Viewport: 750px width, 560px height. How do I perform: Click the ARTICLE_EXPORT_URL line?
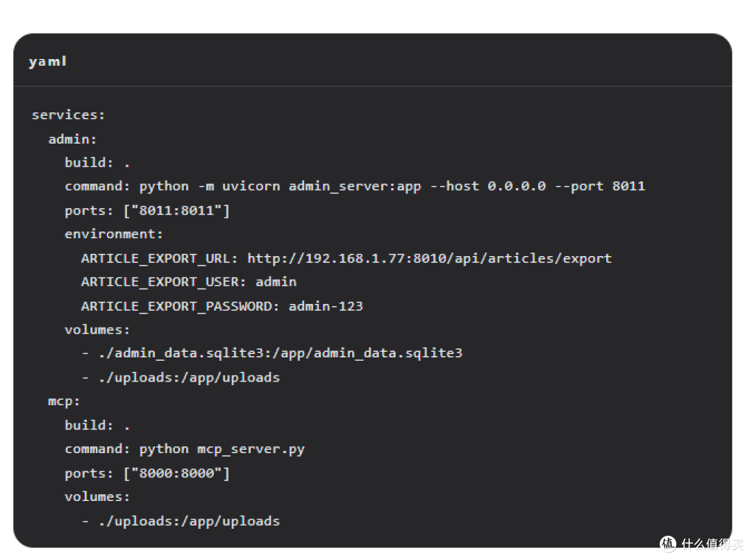[x=347, y=259]
